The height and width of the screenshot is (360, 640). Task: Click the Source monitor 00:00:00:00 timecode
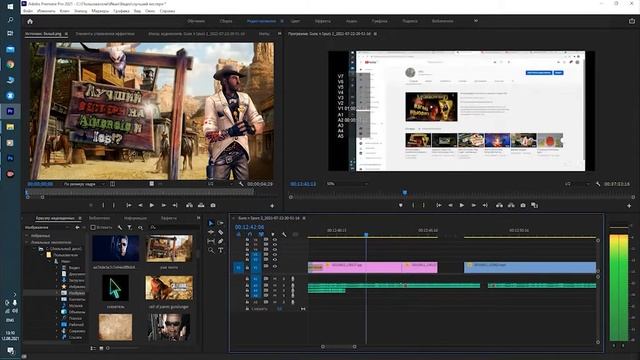[x=40, y=184]
